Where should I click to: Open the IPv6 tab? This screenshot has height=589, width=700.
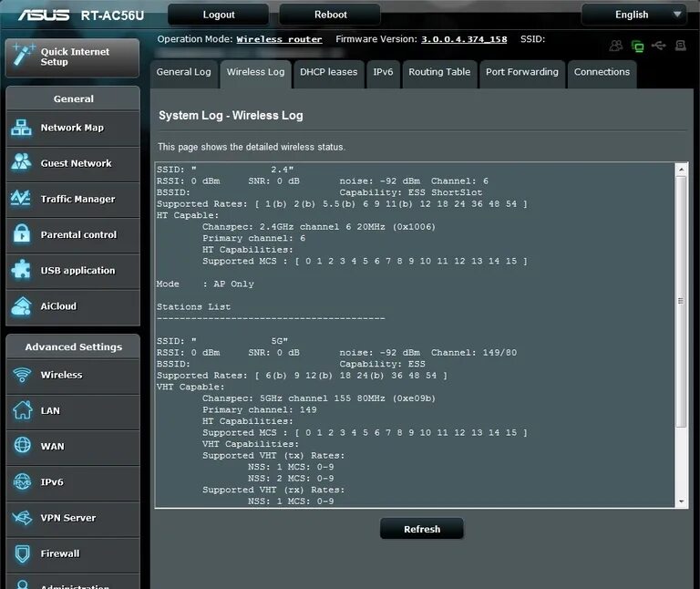383,72
